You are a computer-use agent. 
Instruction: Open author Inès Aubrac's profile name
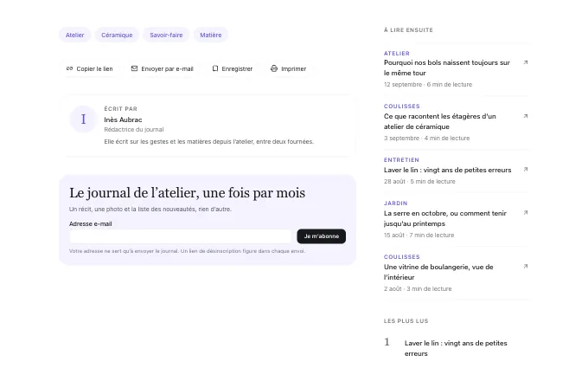pyautogui.click(x=123, y=119)
